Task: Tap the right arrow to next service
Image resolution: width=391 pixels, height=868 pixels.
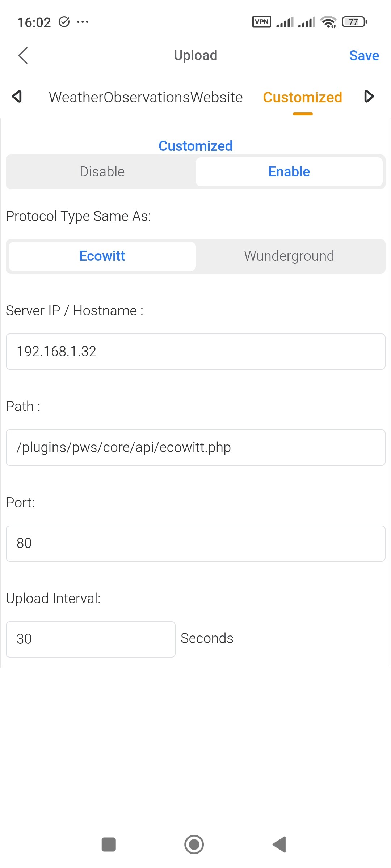Action: click(369, 97)
